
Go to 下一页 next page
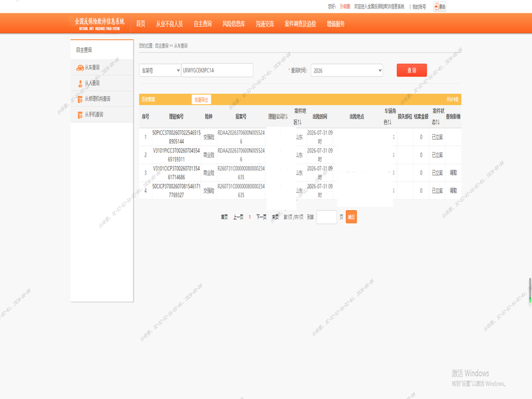(261, 217)
